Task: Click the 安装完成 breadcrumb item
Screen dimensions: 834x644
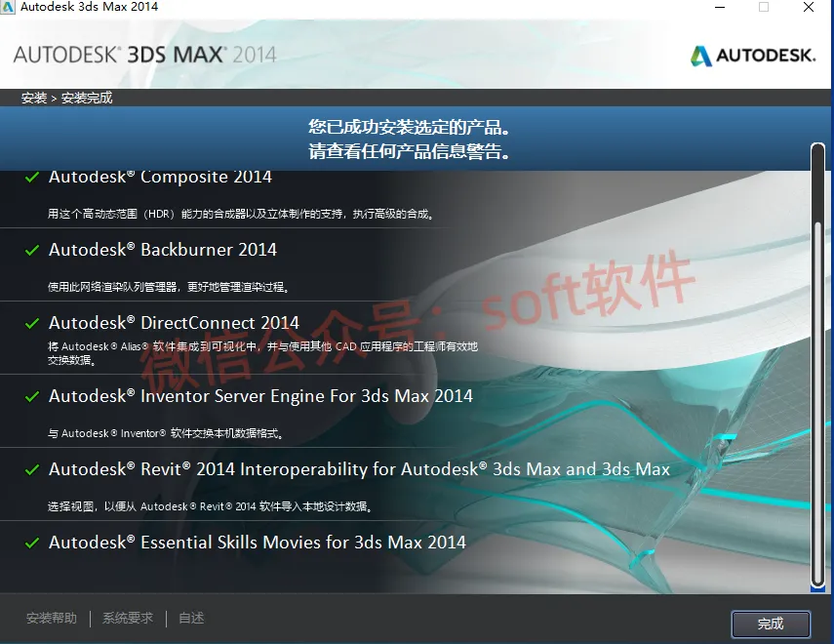Action: click(x=87, y=98)
